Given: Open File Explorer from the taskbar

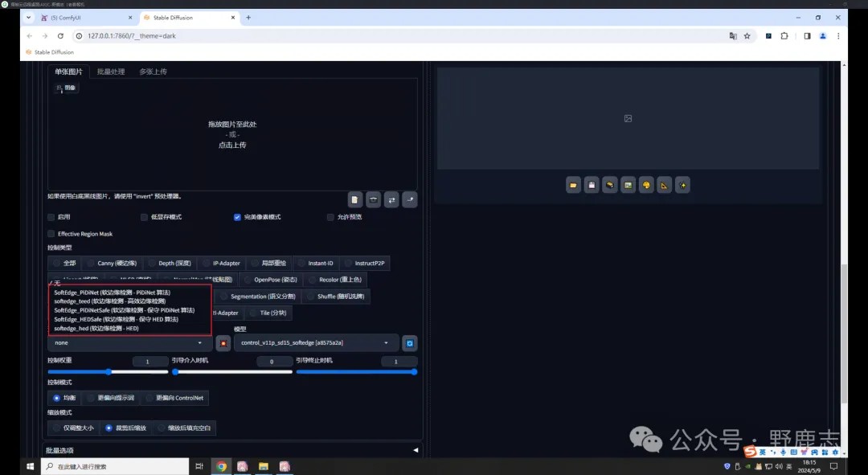Looking at the screenshot, I should (x=264, y=467).
